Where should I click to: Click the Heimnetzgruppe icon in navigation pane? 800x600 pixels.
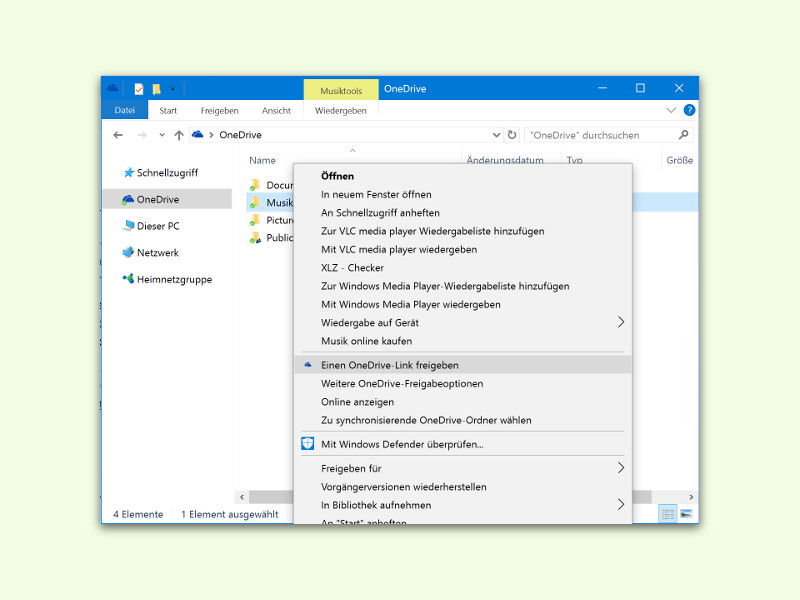[128, 278]
